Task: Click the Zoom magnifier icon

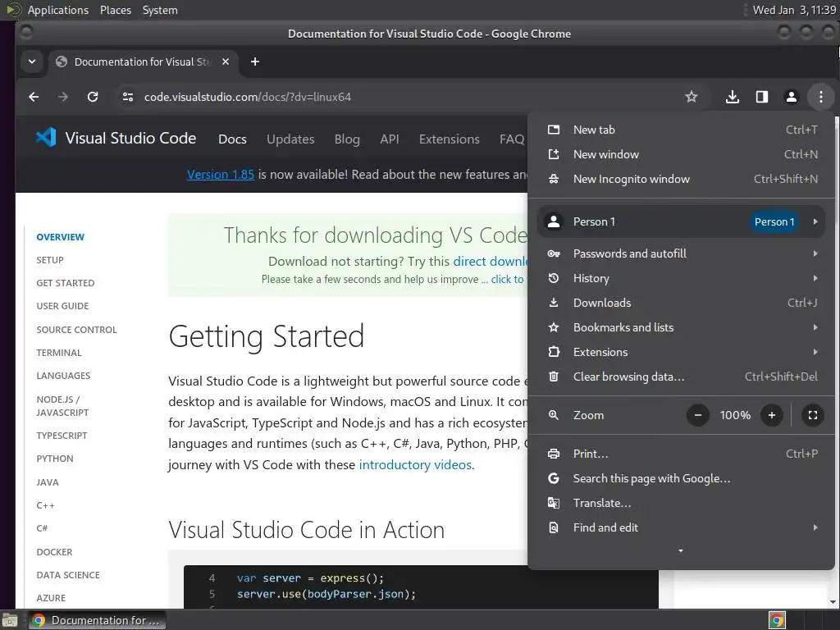Action: click(554, 415)
